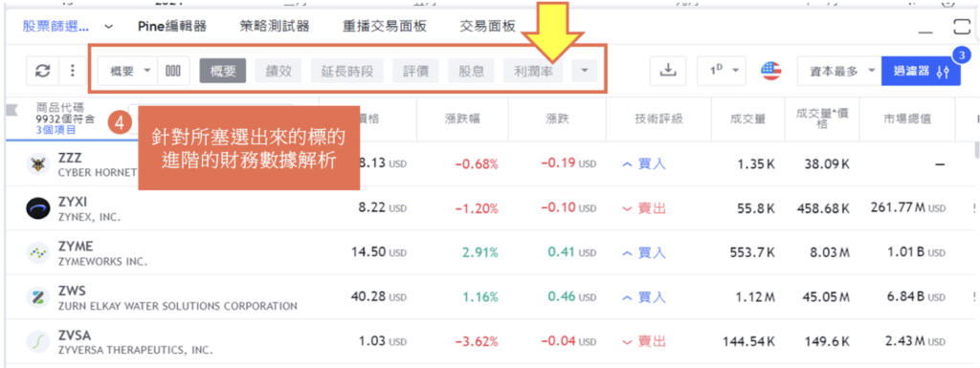Sort by the 市場總值 column header
The width and height of the screenshot is (980, 368).
coord(907,119)
